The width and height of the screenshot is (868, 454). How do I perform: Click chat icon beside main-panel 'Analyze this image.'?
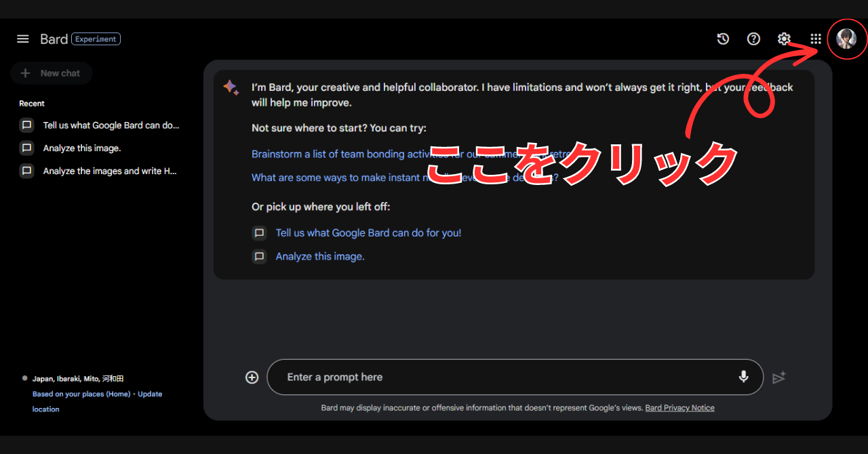(x=259, y=257)
